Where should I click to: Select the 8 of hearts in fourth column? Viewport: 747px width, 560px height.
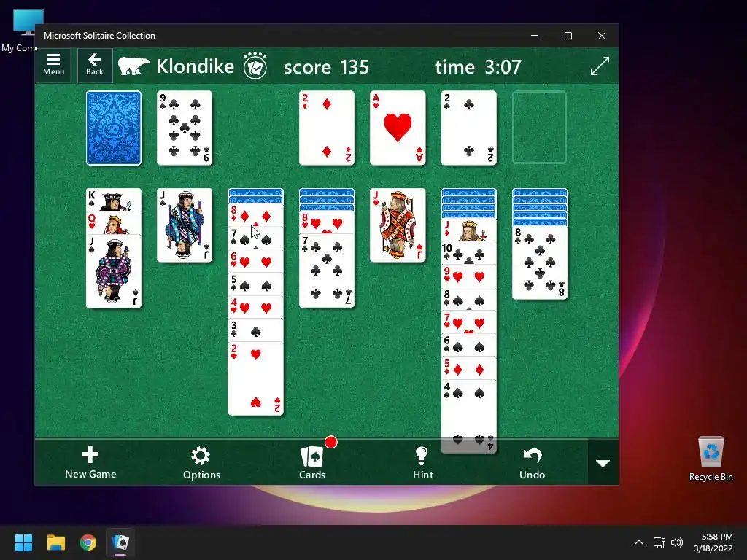(x=327, y=222)
